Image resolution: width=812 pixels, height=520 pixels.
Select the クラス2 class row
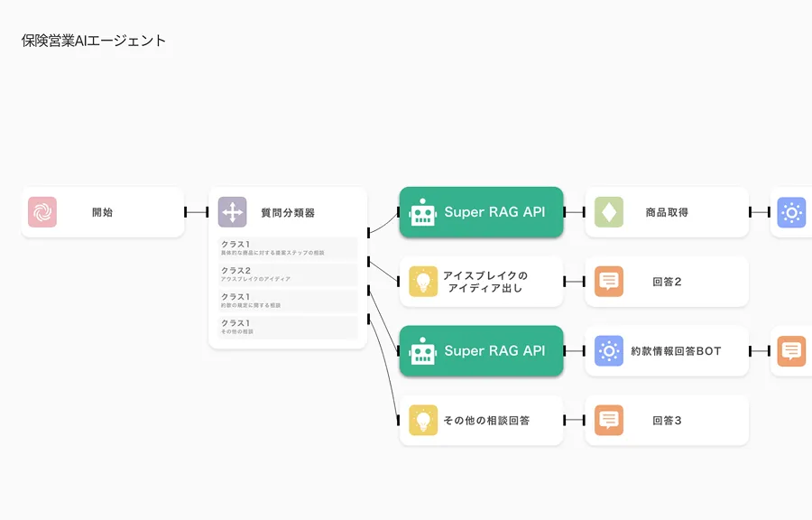pos(288,274)
